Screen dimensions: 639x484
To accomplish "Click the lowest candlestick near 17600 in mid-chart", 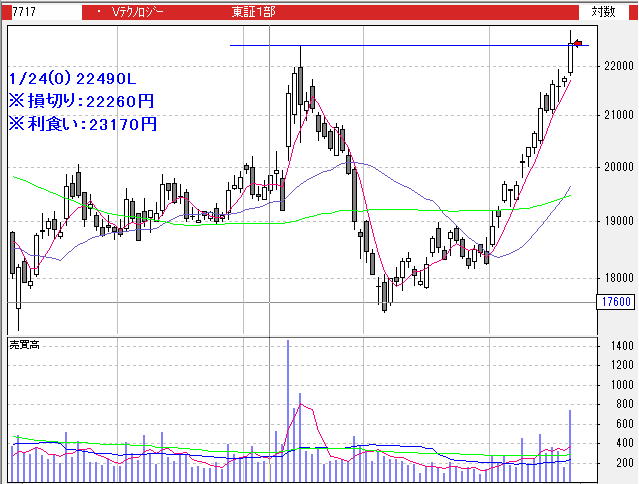I will pyautogui.click(x=384, y=294).
